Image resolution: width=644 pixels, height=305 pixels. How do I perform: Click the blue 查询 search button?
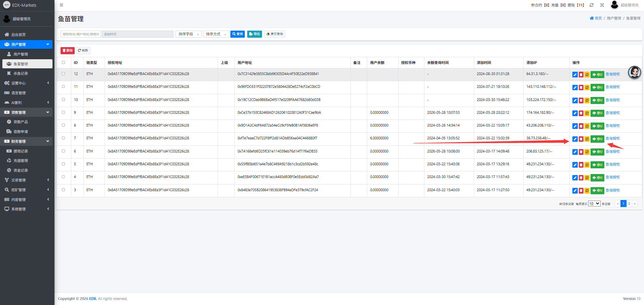pyautogui.click(x=237, y=34)
